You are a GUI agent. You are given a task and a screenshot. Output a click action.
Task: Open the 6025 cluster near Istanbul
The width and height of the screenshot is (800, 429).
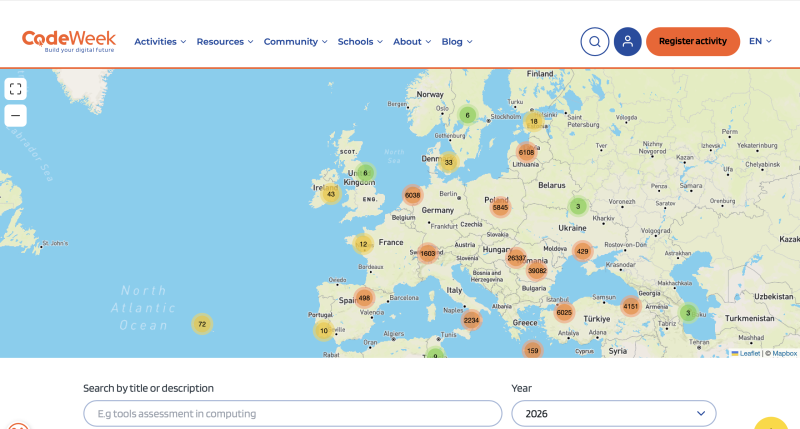tap(564, 312)
